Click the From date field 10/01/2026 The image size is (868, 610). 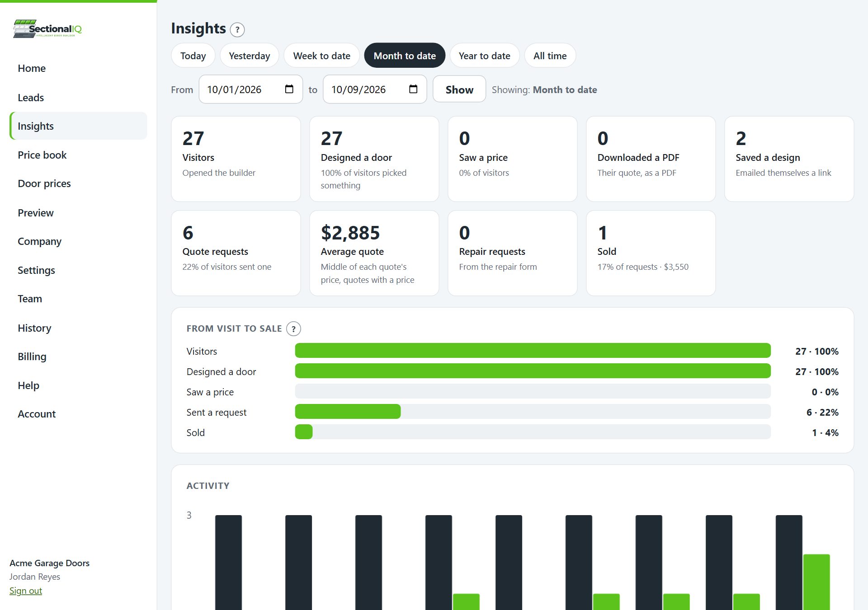pyautogui.click(x=251, y=89)
